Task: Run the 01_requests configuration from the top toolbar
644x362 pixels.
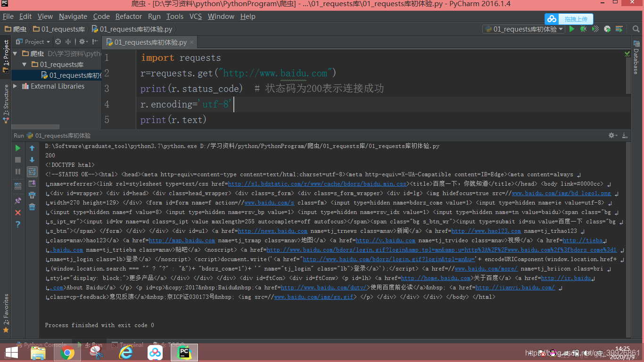Action: pyautogui.click(x=572, y=29)
